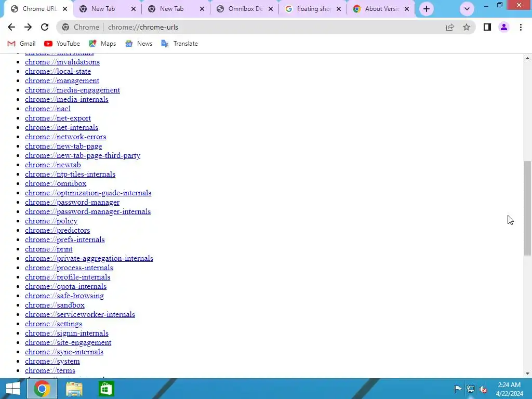The height and width of the screenshot is (399, 532).
Task: Switch to the second New Tab
Action: coord(171,9)
